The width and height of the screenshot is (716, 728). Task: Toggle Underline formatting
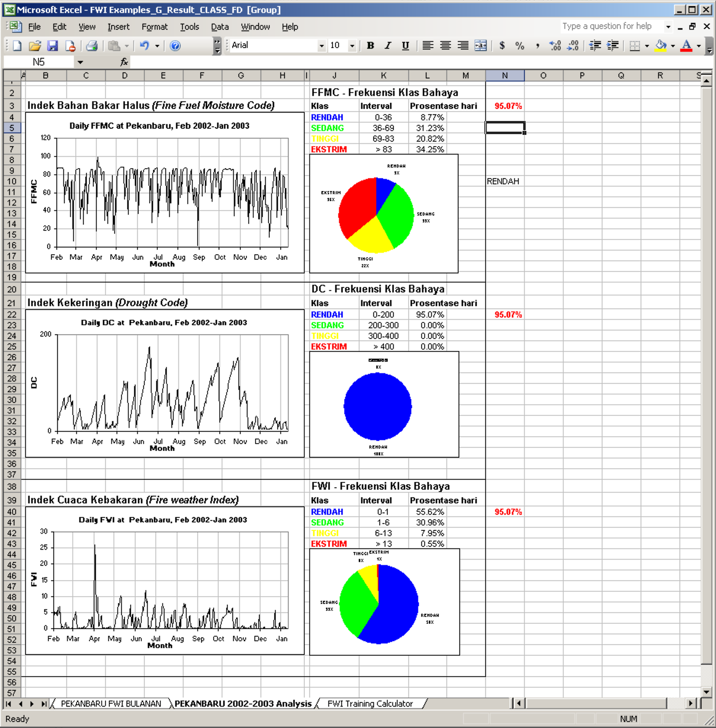tap(405, 46)
